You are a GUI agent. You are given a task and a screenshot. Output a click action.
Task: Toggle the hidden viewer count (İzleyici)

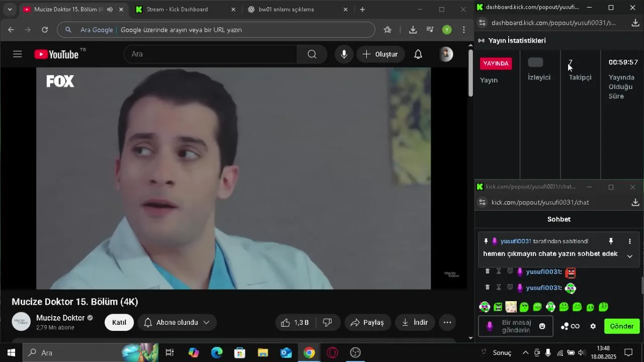pos(535,62)
